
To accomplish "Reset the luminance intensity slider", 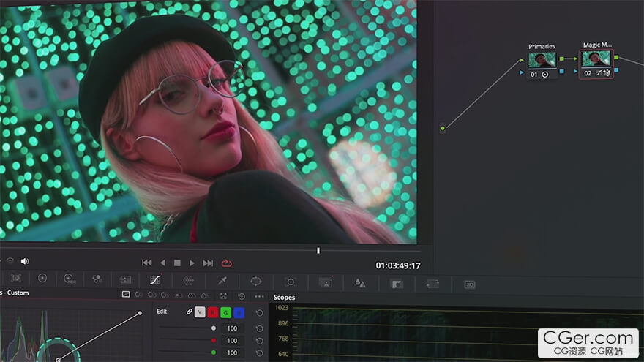I will (259, 328).
